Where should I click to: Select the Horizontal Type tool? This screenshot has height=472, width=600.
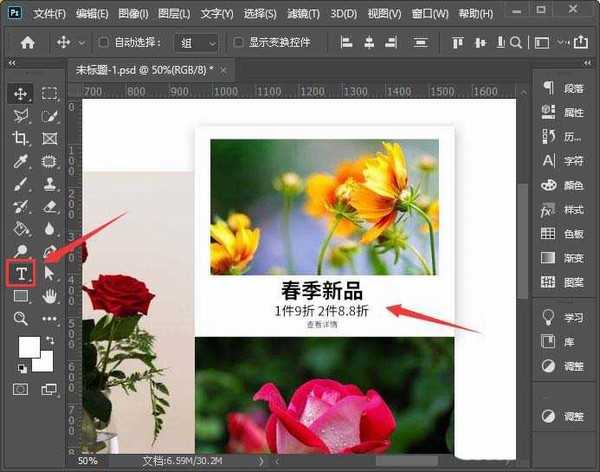(21, 274)
